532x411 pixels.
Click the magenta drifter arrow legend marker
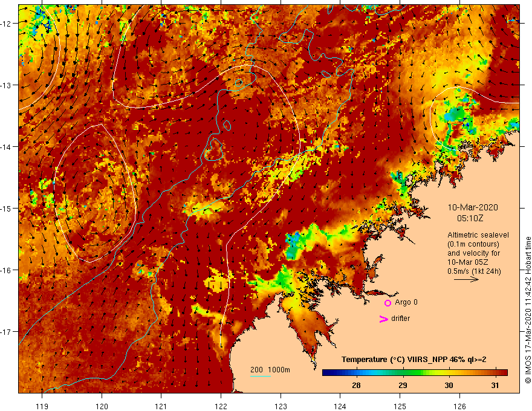pyautogui.click(x=384, y=319)
